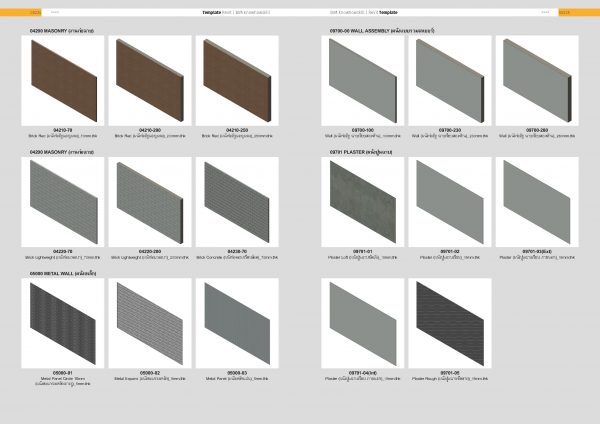Pick the 09700-280 Wall assembly thumbnail
The width and height of the screenshot is (600, 424).
(x=536, y=82)
